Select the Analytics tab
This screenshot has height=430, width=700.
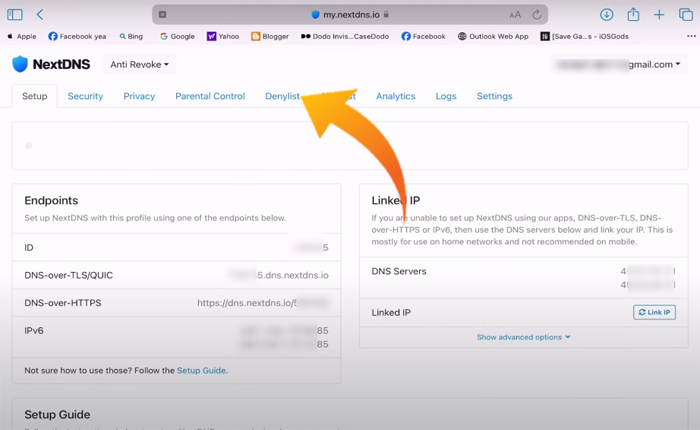tap(395, 96)
